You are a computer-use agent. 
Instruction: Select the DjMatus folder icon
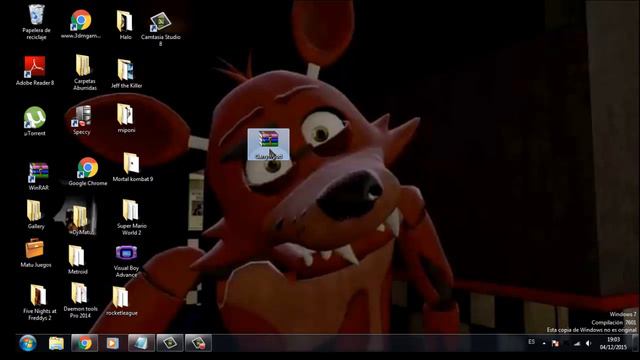[x=80, y=220]
